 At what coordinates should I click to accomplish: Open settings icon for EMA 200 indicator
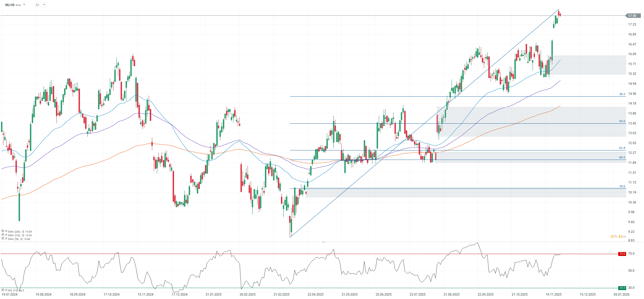[3, 231]
